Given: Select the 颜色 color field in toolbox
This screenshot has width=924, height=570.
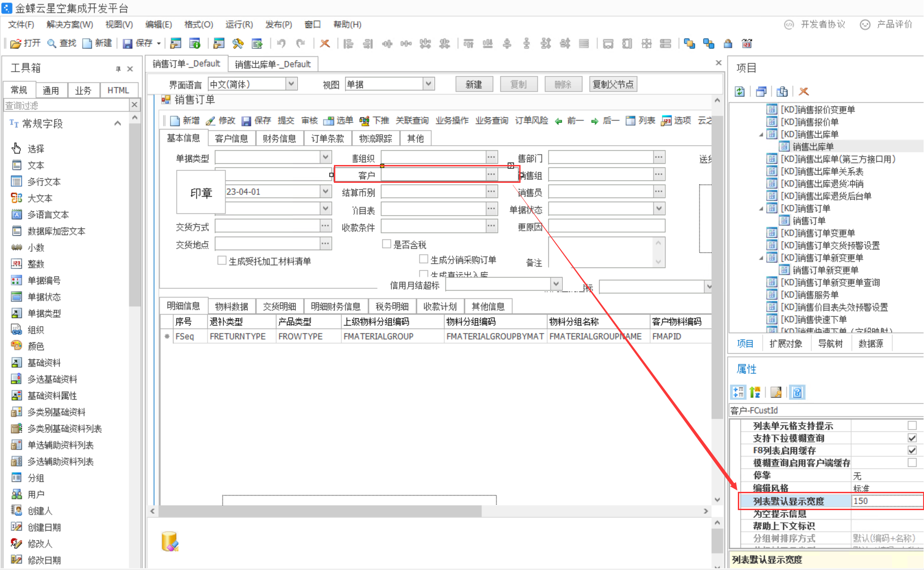Looking at the screenshot, I should point(28,346).
